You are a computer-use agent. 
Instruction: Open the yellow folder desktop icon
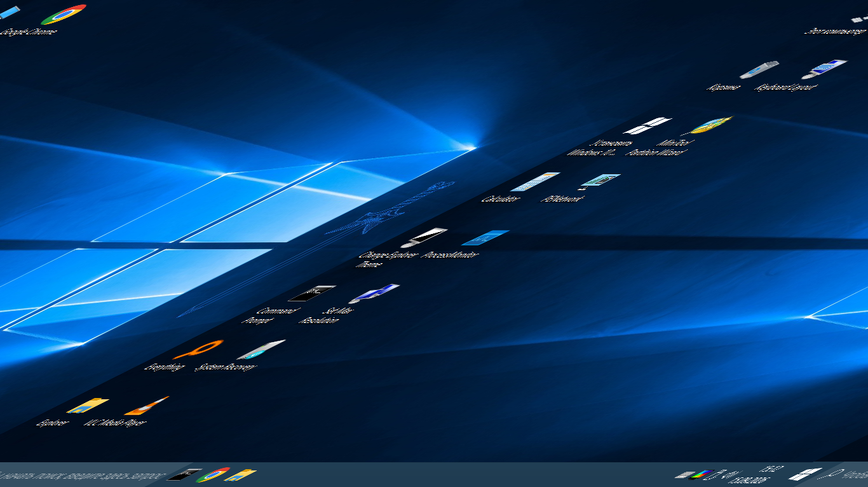click(87, 406)
